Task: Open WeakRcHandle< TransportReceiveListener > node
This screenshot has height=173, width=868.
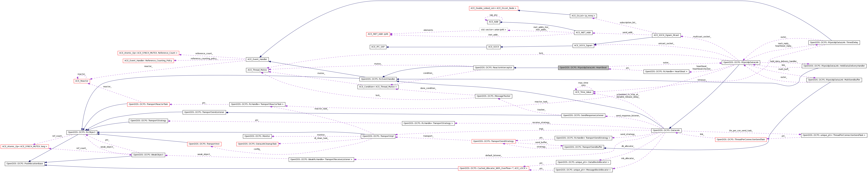Action: (321, 159)
